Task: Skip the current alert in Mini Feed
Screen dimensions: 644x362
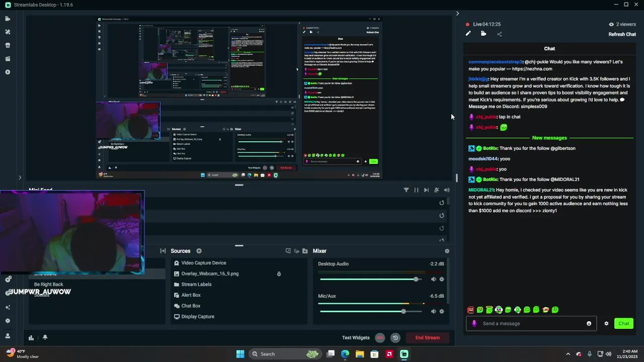Action: point(426,190)
